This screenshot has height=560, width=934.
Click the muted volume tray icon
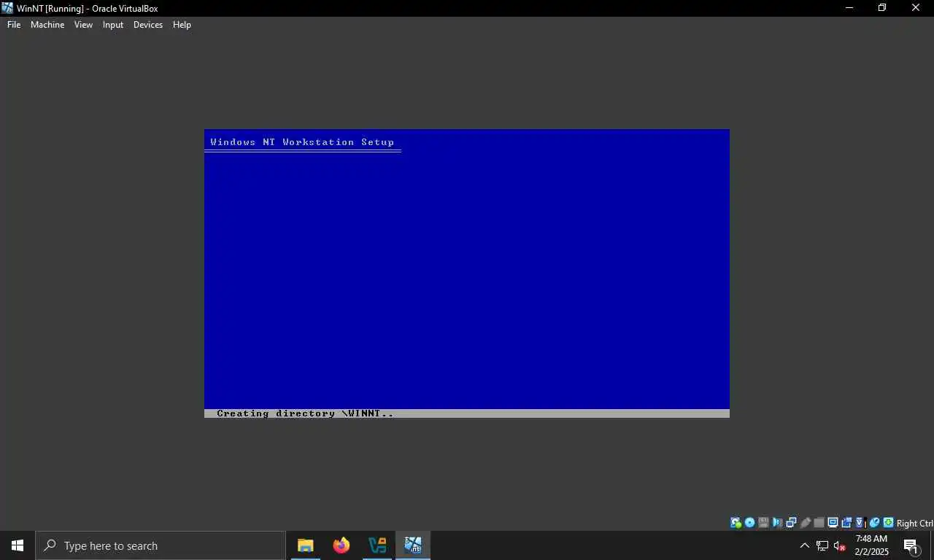click(840, 545)
